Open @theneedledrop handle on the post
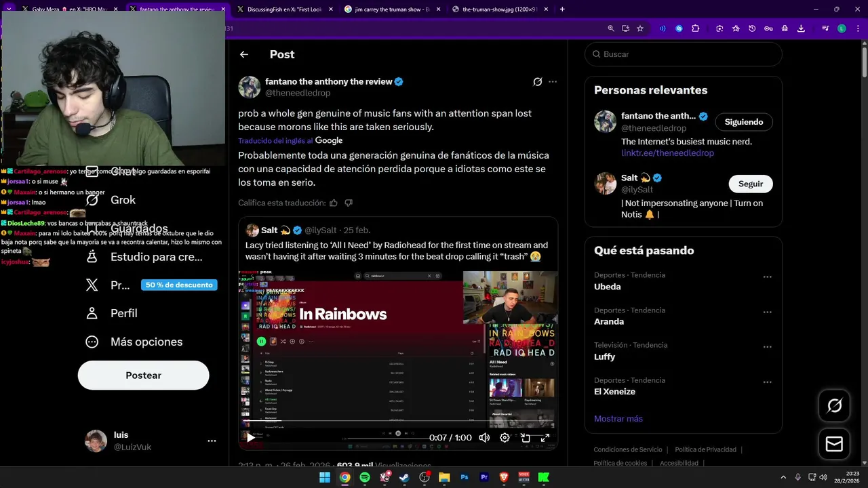Viewport: 868px width, 488px height. (x=298, y=93)
